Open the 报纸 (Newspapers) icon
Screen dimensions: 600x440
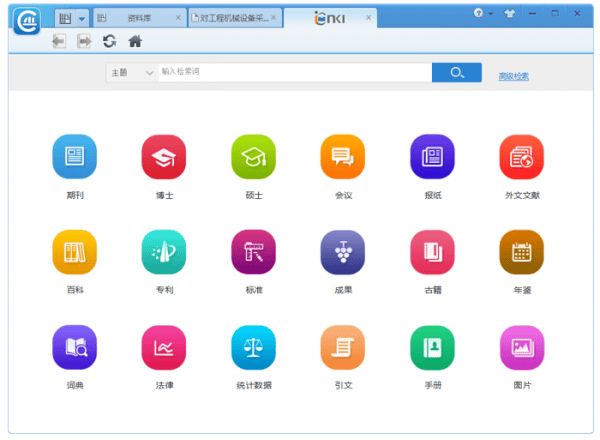click(432, 156)
